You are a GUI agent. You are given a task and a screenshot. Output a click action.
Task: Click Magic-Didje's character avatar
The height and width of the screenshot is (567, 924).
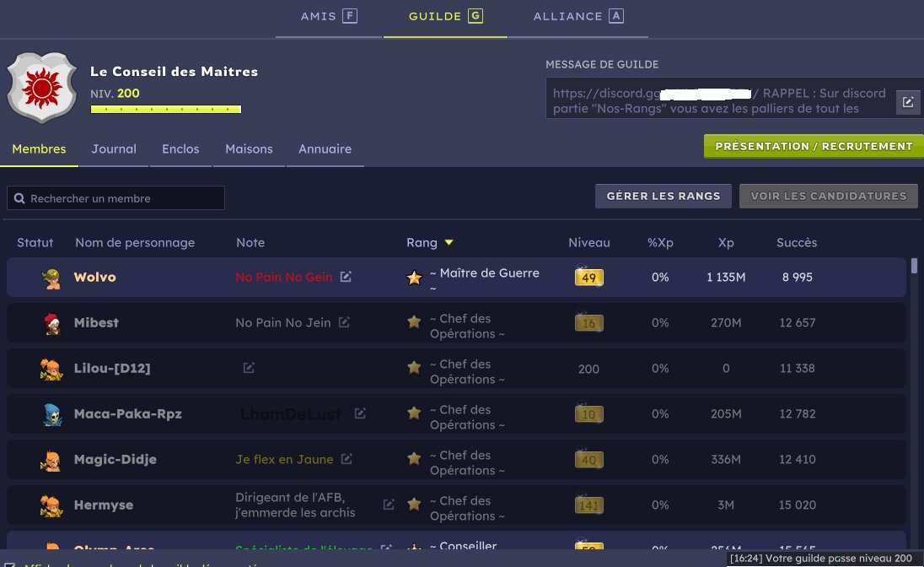click(x=51, y=461)
